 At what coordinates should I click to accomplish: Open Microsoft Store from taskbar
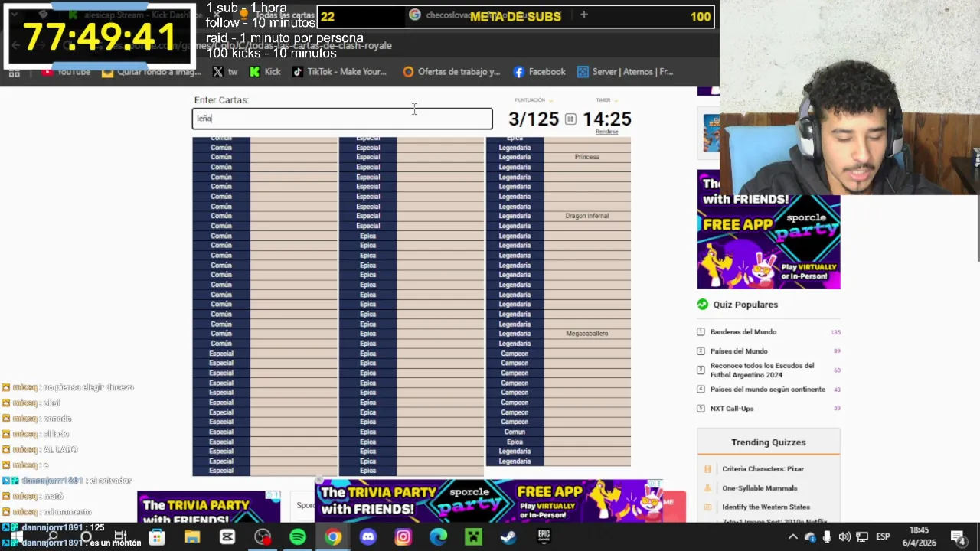[x=156, y=537]
